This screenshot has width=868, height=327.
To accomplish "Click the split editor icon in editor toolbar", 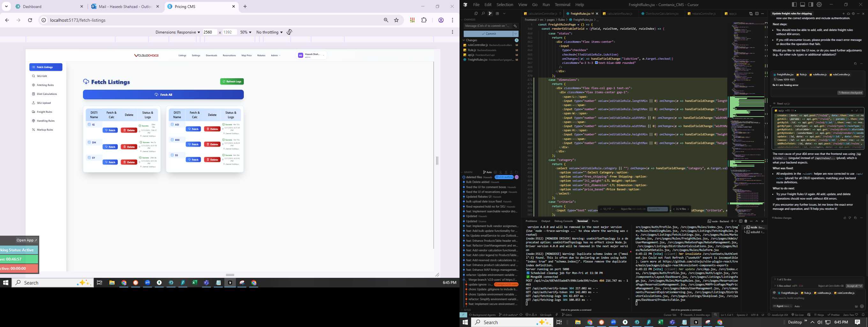I will 757,14.
